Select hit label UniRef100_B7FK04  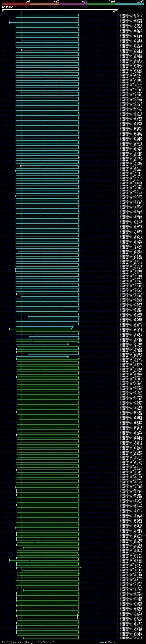pos(131,397)
